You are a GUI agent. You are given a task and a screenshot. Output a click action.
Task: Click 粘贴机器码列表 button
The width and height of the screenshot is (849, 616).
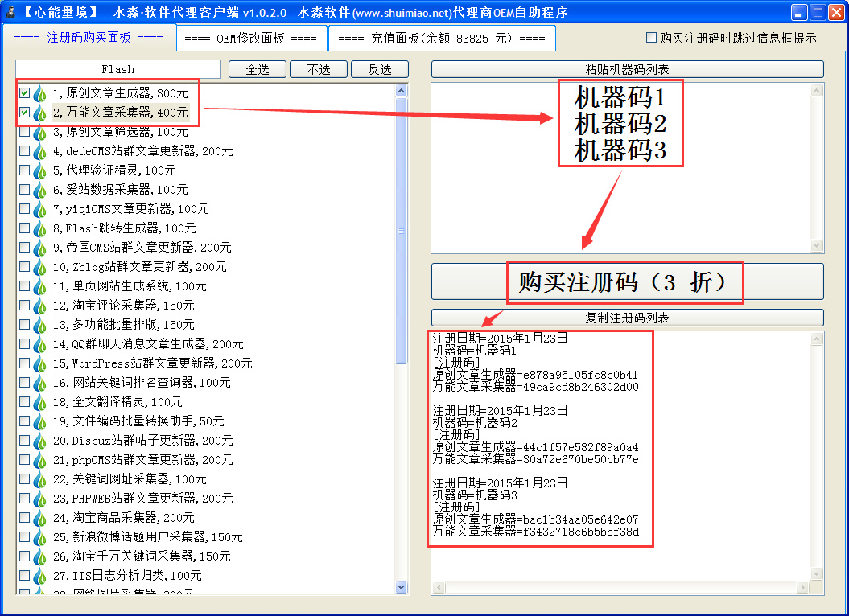pyautogui.click(x=628, y=69)
